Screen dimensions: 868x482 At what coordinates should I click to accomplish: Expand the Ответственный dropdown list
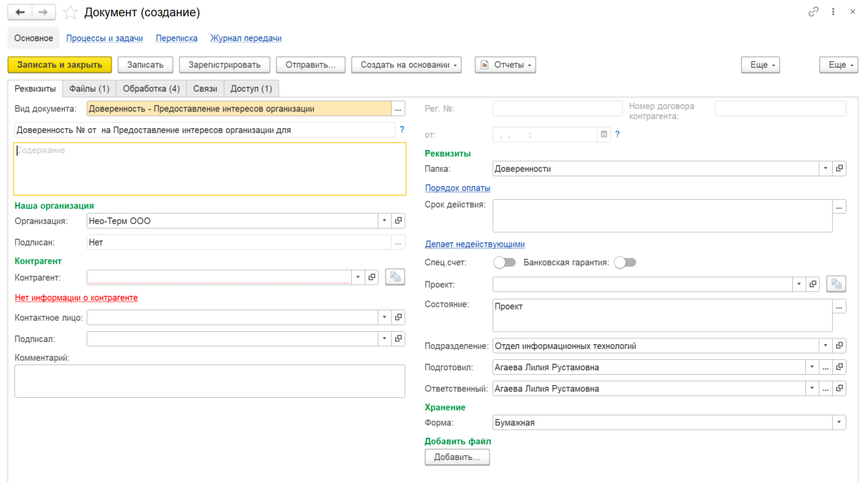813,389
